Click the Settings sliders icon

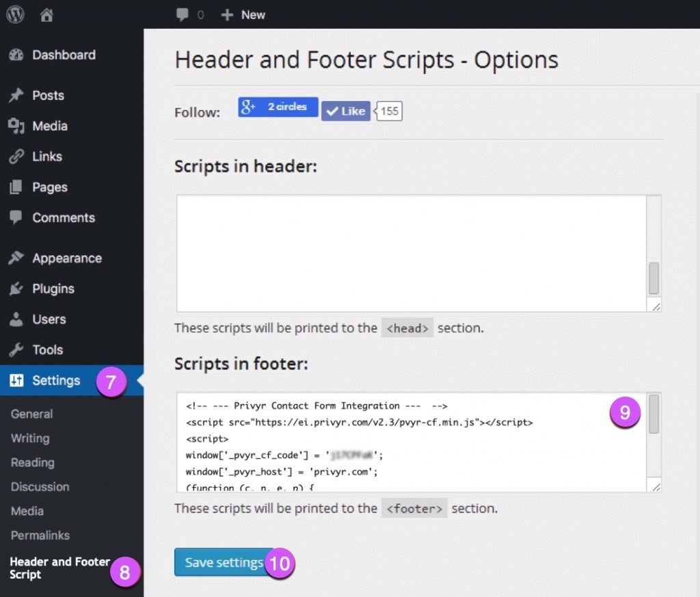tap(16, 380)
